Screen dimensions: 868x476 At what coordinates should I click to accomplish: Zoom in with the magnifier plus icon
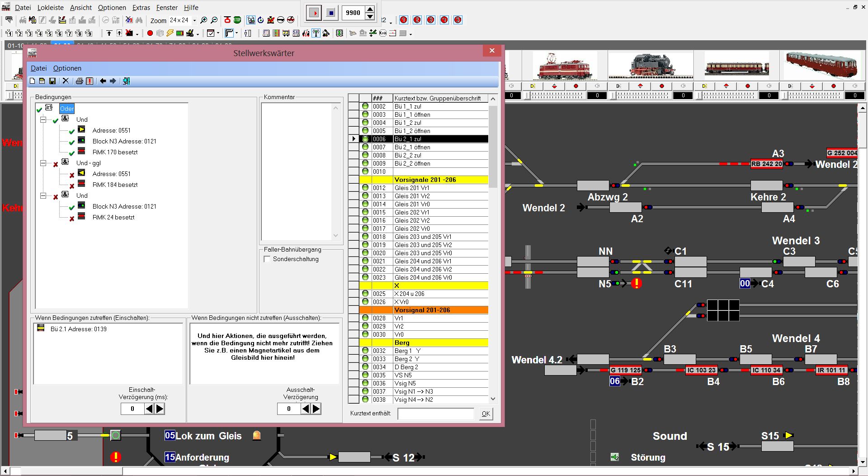(x=204, y=20)
